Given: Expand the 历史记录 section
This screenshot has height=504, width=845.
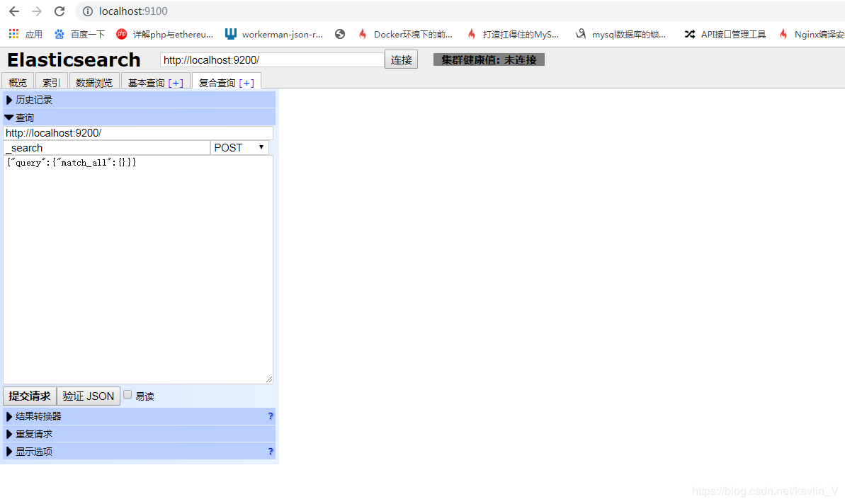Looking at the screenshot, I should click(139, 100).
